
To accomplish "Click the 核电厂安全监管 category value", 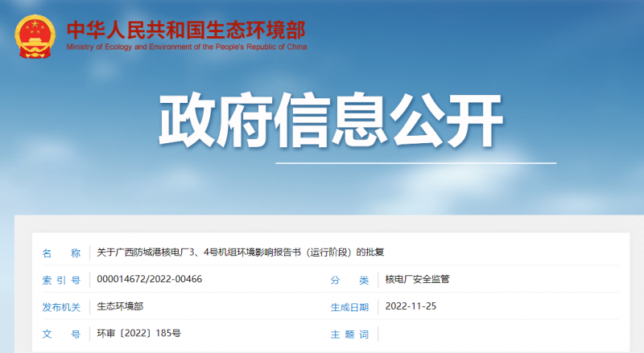I will tap(417, 280).
